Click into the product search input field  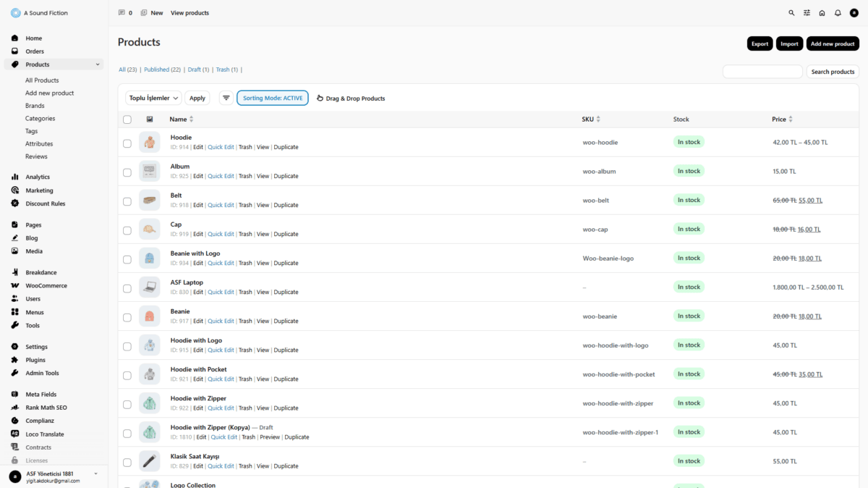762,72
